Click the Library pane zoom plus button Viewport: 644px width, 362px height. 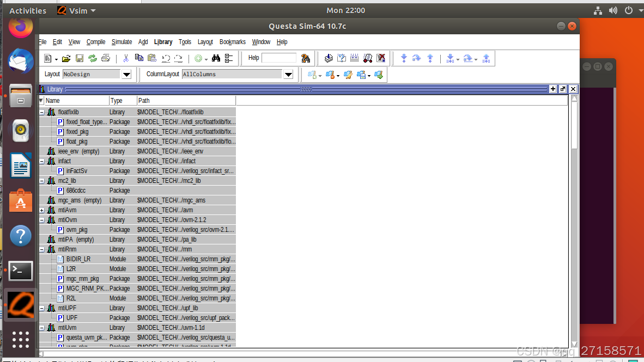tap(553, 89)
